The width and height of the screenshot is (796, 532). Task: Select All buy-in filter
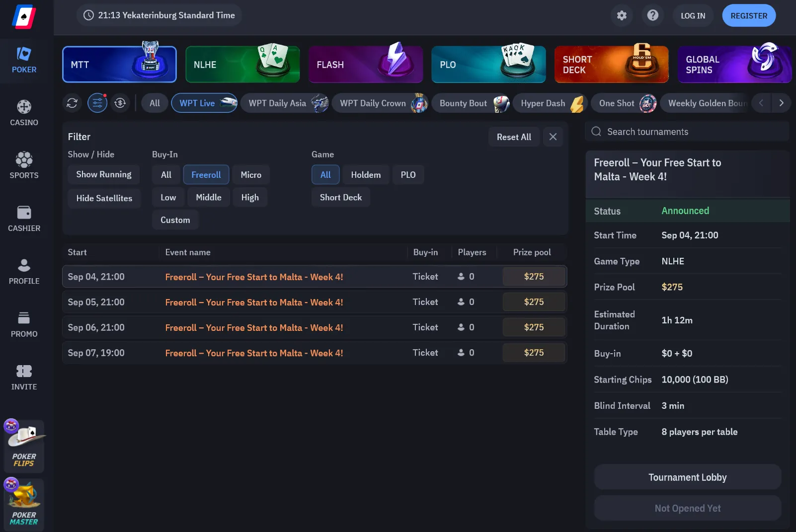166,175
